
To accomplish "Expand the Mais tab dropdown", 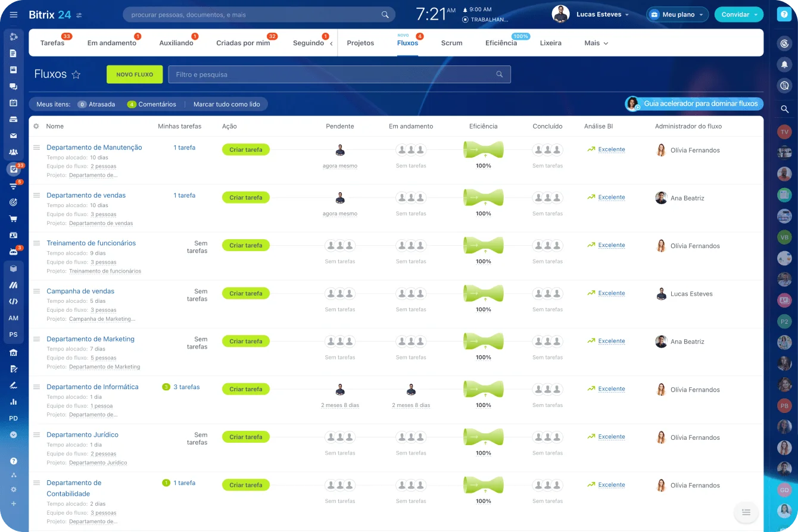I will (x=596, y=43).
